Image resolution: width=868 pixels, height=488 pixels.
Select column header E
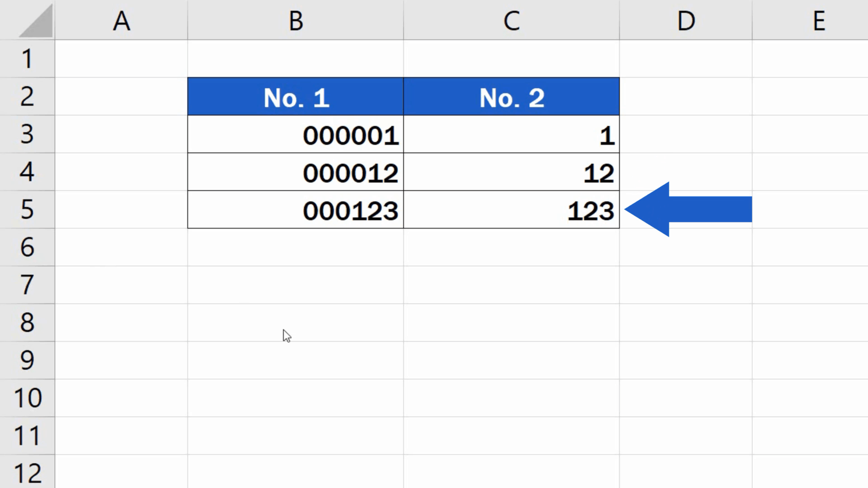click(x=819, y=20)
